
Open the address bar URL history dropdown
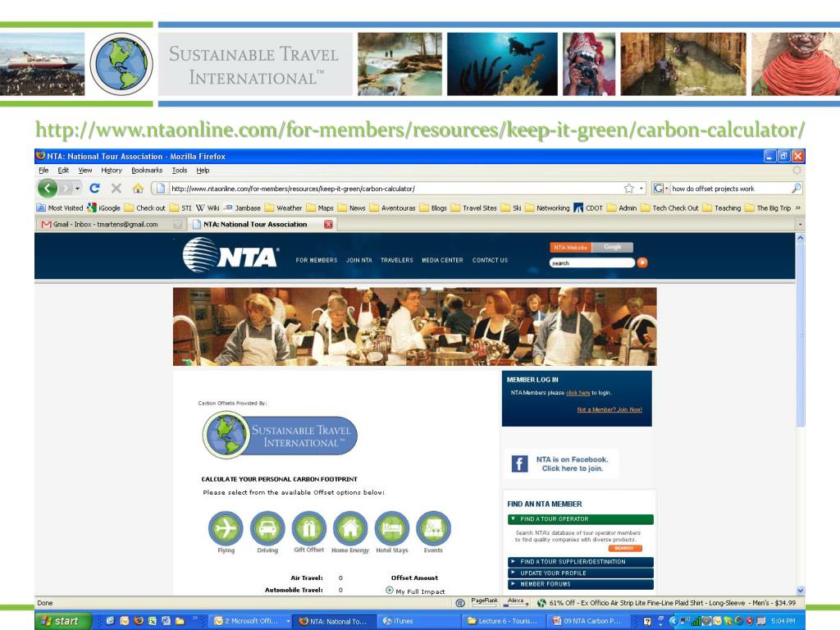(641, 189)
